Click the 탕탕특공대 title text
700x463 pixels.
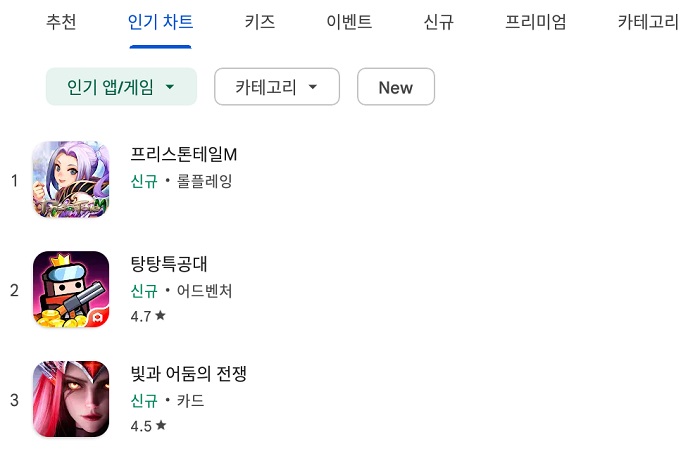pos(169,264)
